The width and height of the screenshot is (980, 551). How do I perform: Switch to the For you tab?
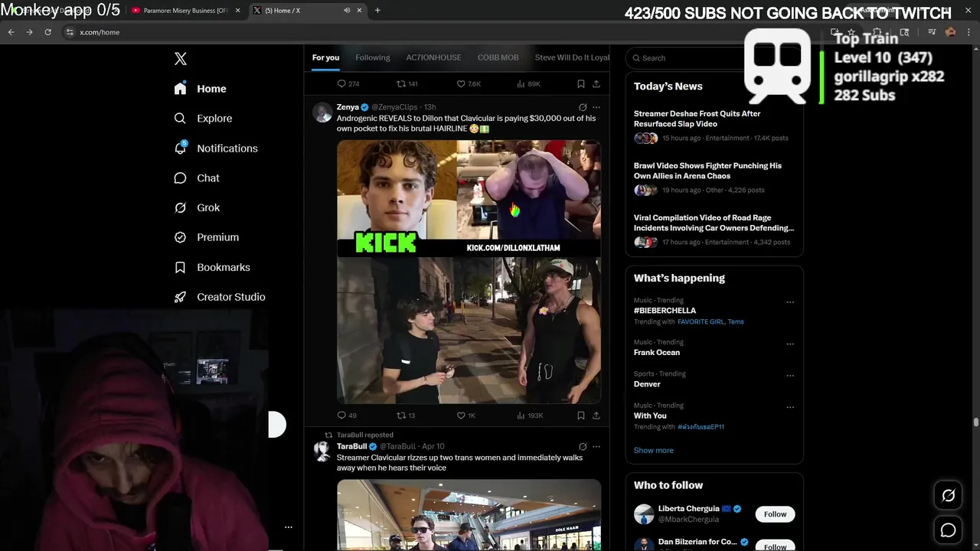[325, 57]
